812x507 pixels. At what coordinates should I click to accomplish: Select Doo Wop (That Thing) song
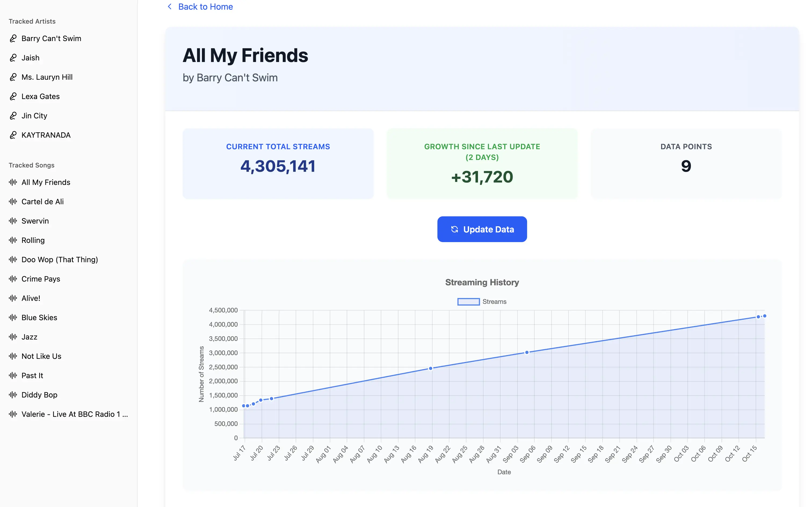pyautogui.click(x=60, y=260)
